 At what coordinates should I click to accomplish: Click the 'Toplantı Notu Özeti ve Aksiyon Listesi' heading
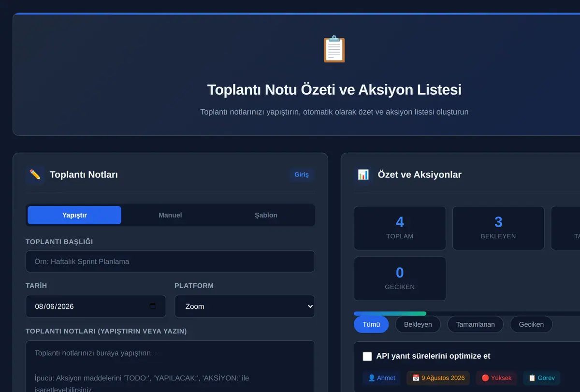coord(334,90)
